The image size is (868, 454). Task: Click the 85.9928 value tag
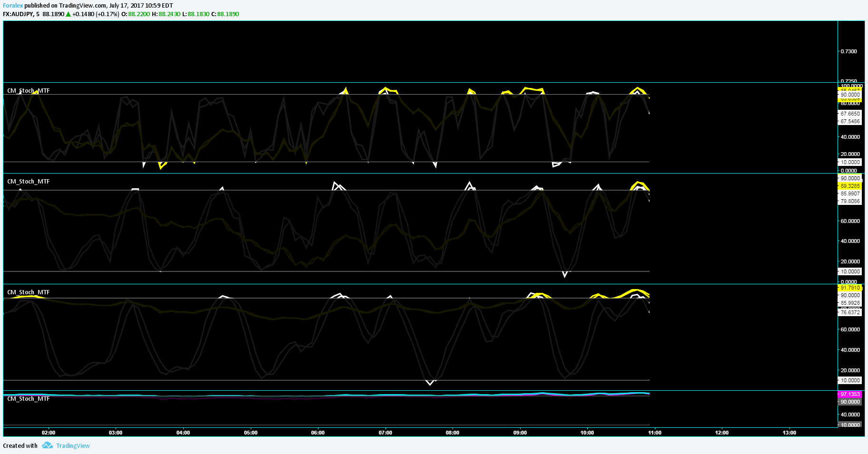point(850,303)
